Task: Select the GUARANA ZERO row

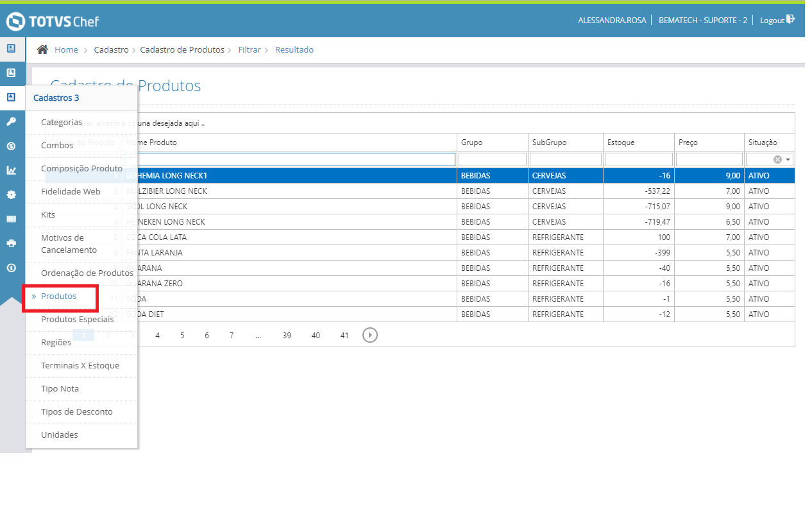Action: click(420, 284)
